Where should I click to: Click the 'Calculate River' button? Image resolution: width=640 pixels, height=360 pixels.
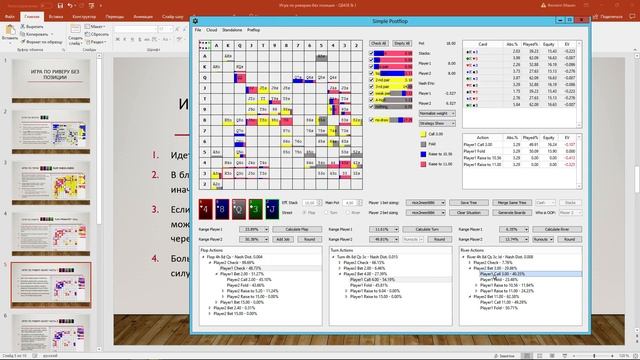pos(557,229)
